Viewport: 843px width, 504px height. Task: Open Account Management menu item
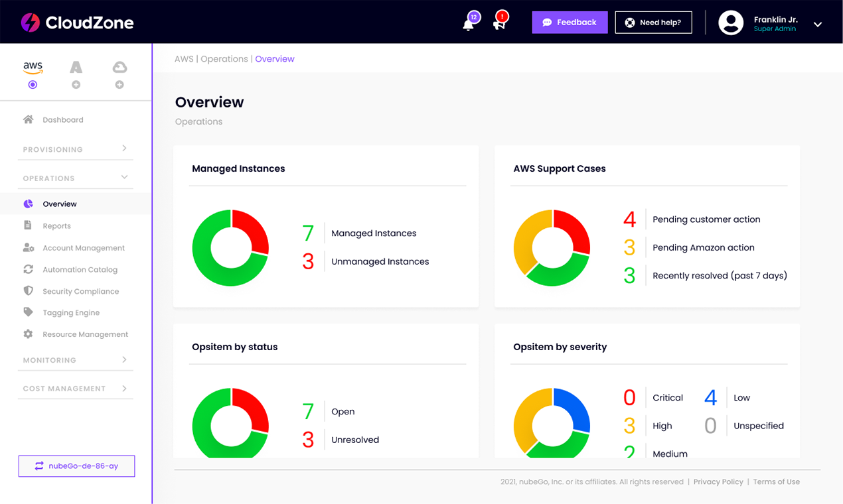pos(84,248)
